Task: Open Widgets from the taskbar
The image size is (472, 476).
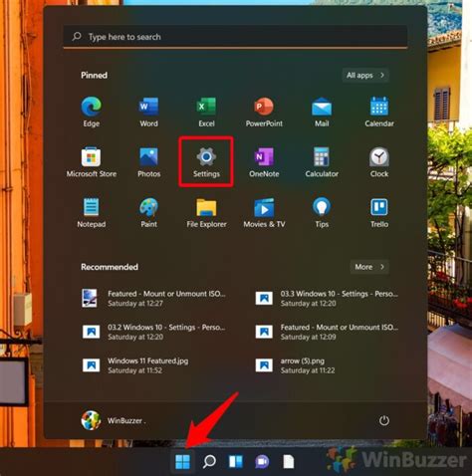Action: tap(236, 462)
